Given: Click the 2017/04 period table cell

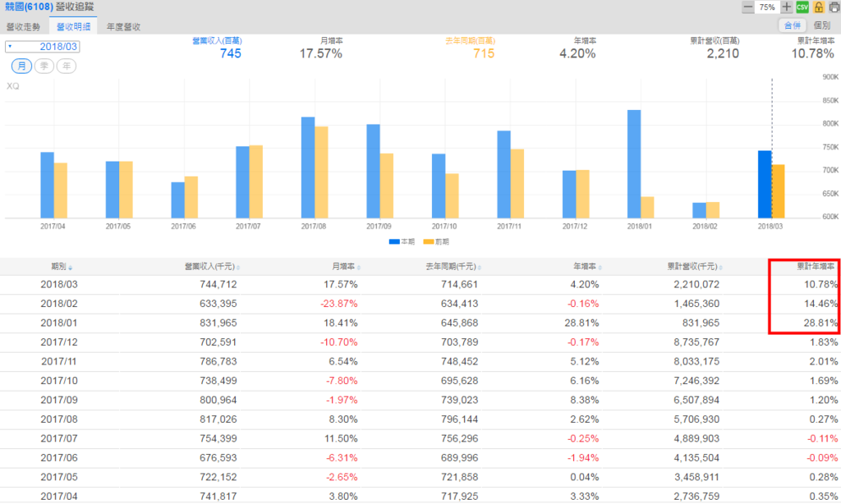Looking at the screenshot, I should click(x=59, y=497).
